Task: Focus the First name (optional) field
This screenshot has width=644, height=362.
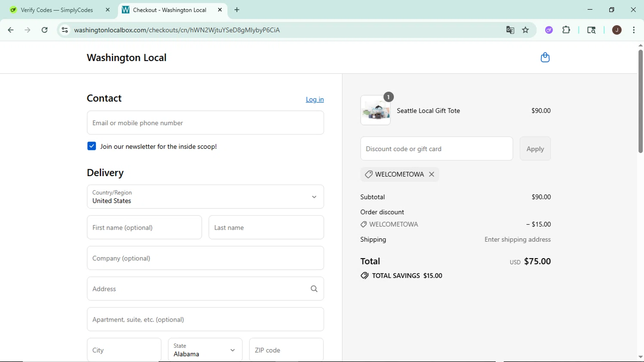Action: tap(144, 228)
